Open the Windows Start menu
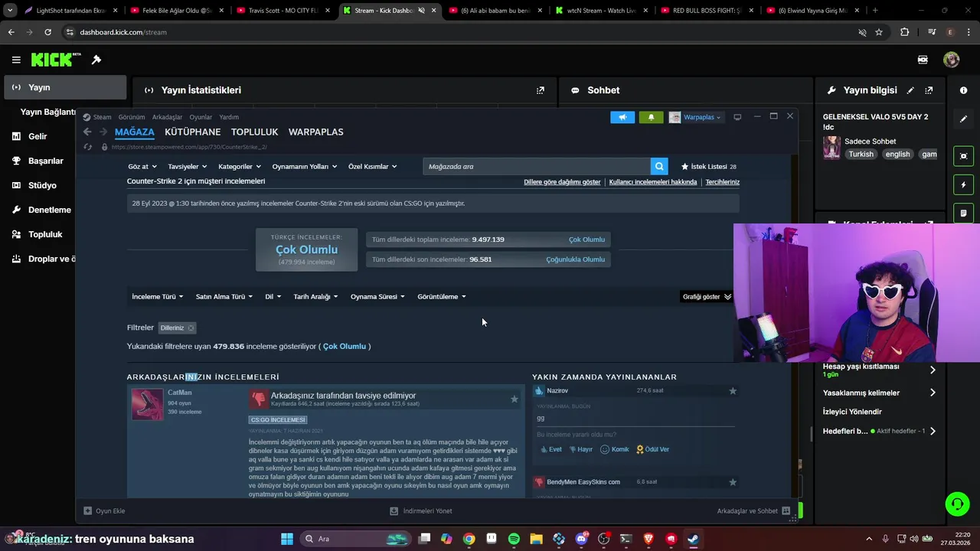 point(287,539)
